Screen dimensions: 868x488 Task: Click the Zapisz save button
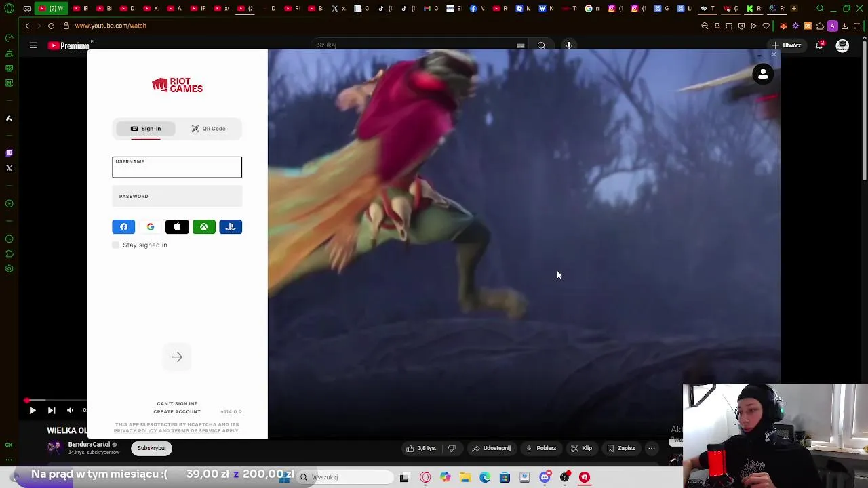pos(621,448)
